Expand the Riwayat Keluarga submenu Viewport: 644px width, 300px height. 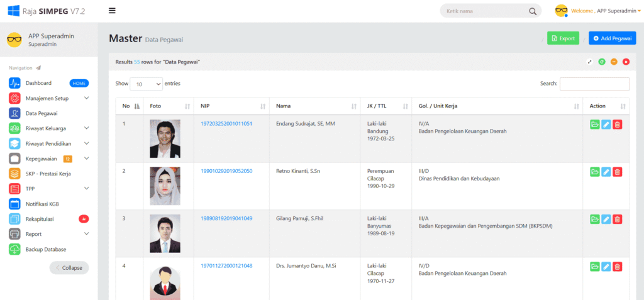pos(55,128)
